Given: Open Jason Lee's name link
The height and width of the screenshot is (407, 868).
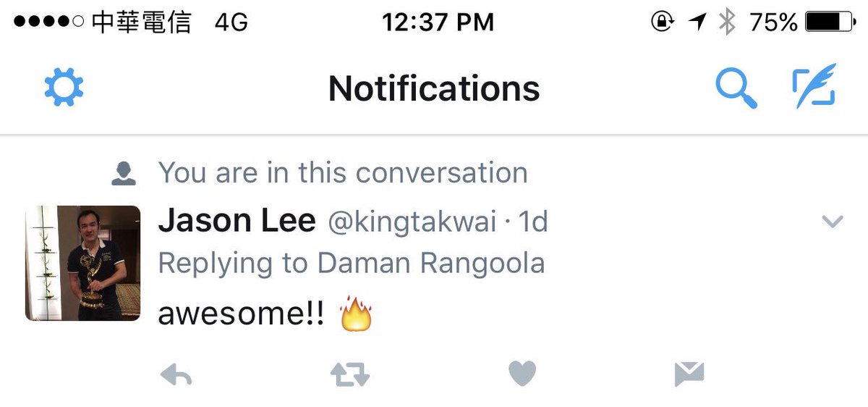Looking at the screenshot, I should [x=237, y=222].
